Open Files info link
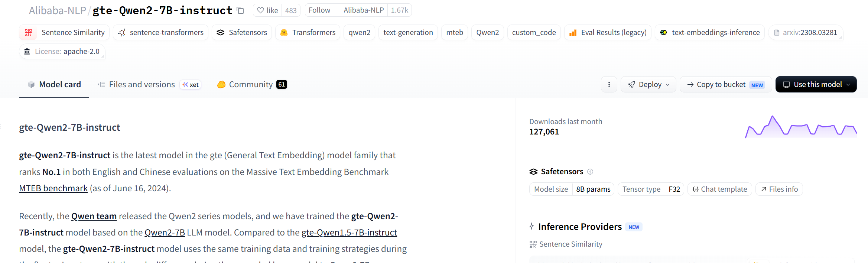Viewport: 868px width, 263px height. point(779,189)
